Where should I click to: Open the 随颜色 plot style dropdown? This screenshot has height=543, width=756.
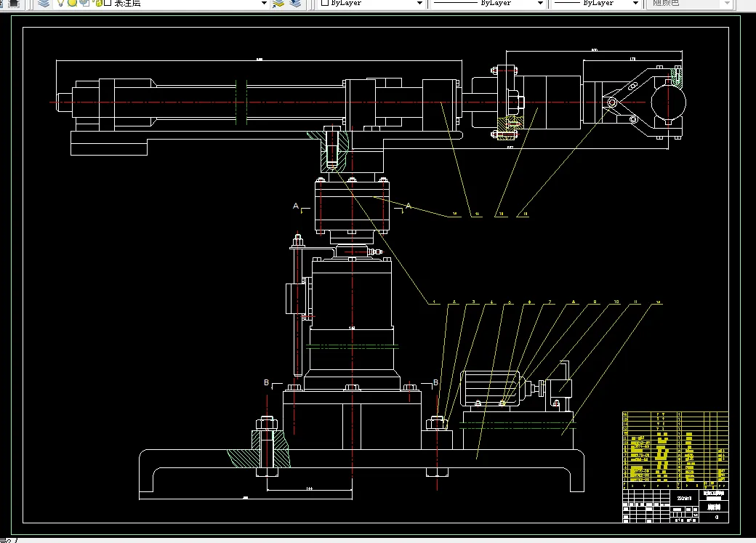[x=727, y=4]
